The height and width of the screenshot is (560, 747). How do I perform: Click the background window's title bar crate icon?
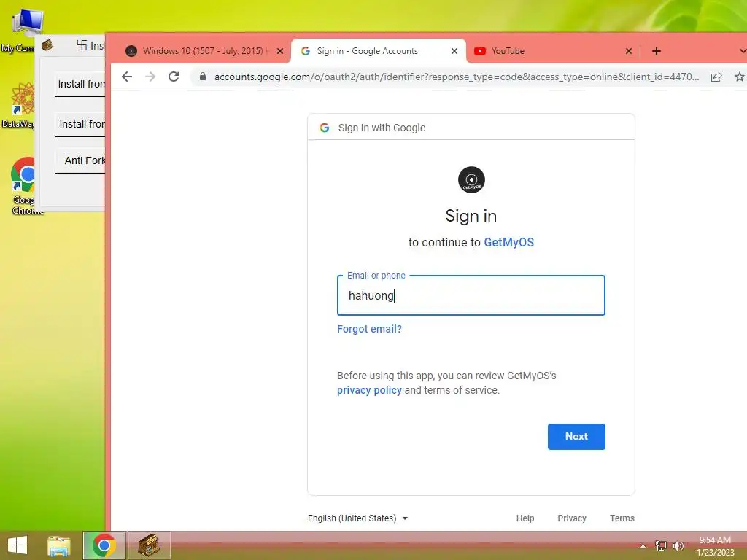coord(47,45)
